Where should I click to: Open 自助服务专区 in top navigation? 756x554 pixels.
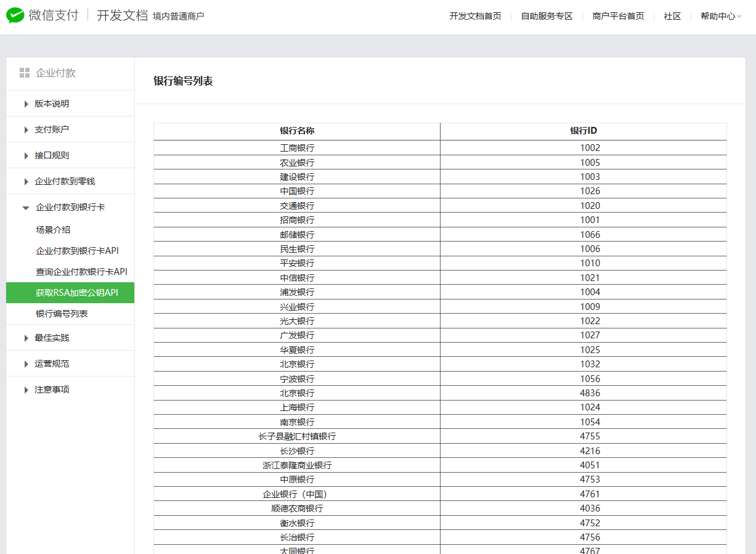pyautogui.click(x=547, y=17)
